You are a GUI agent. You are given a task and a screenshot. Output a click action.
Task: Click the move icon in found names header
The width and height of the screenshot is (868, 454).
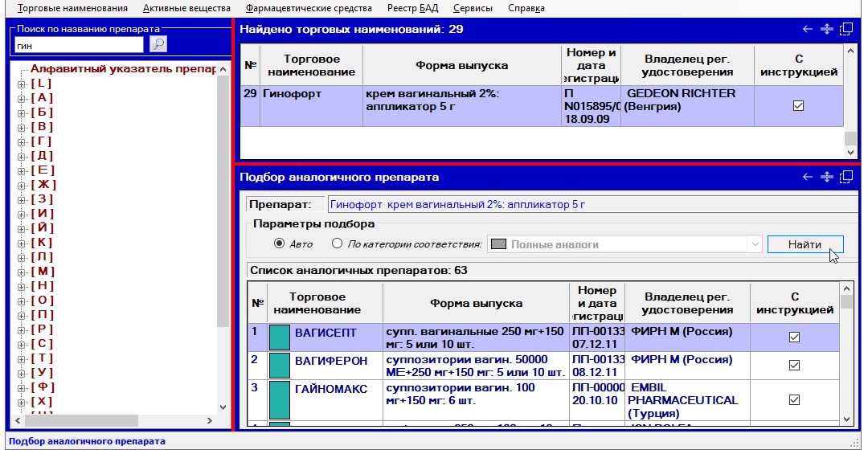click(826, 30)
